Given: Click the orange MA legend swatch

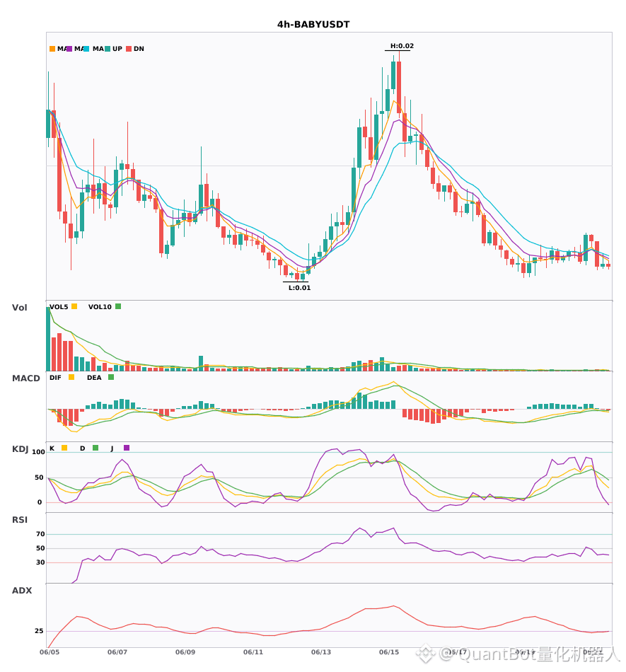Looking at the screenshot, I should coord(52,49).
